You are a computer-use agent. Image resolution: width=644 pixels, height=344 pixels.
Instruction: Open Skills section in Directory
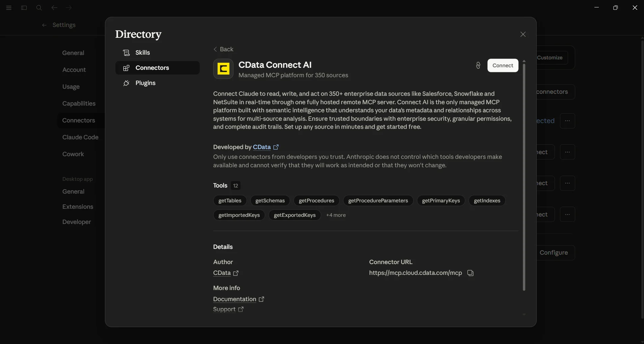(x=158, y=53)
